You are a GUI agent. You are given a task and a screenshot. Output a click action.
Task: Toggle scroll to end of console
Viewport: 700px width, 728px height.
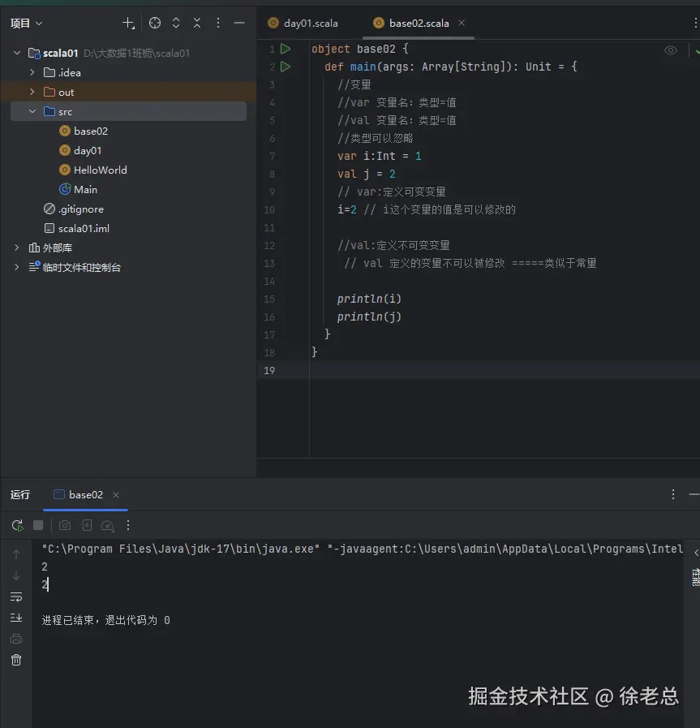pos(16,618)
